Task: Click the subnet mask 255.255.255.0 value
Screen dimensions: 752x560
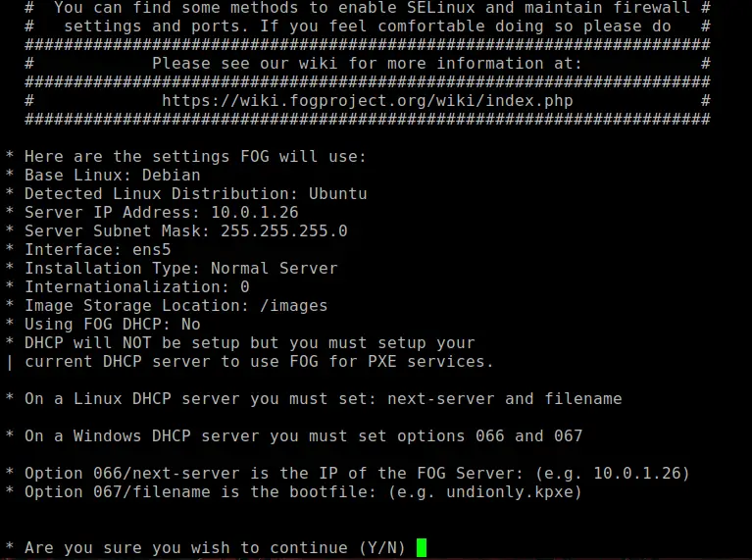Action: [284, 230]
